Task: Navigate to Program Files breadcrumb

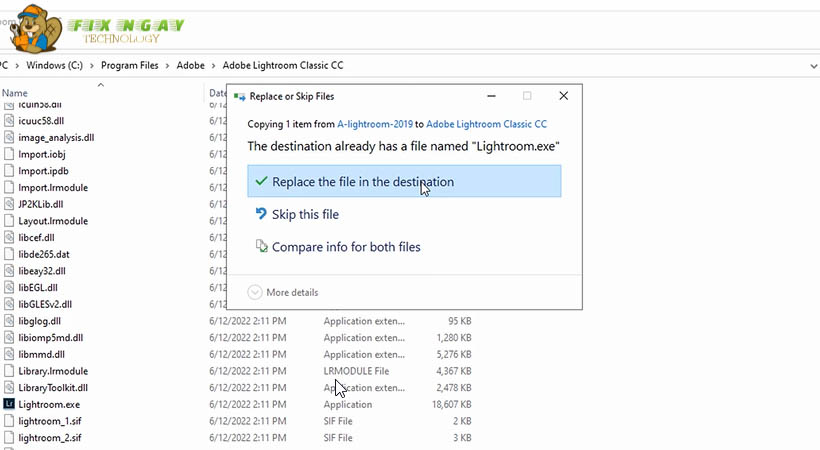Action: tap(129, 65)
